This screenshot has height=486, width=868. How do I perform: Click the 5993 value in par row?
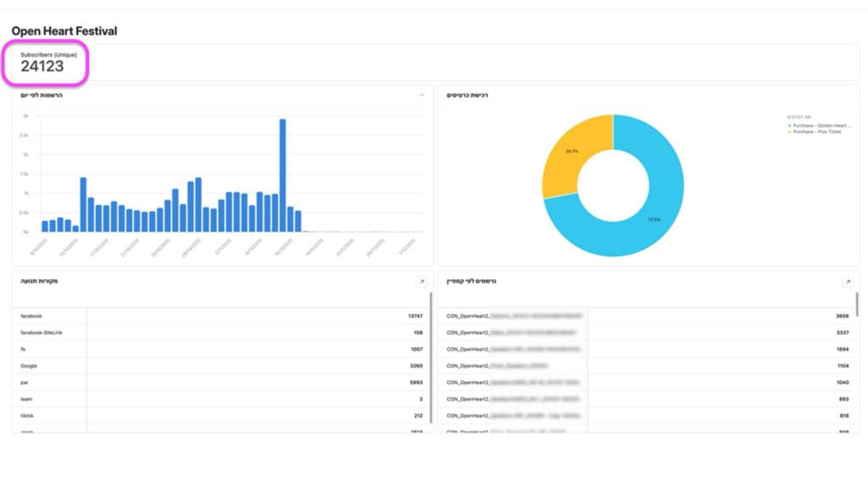click(416, 383)
